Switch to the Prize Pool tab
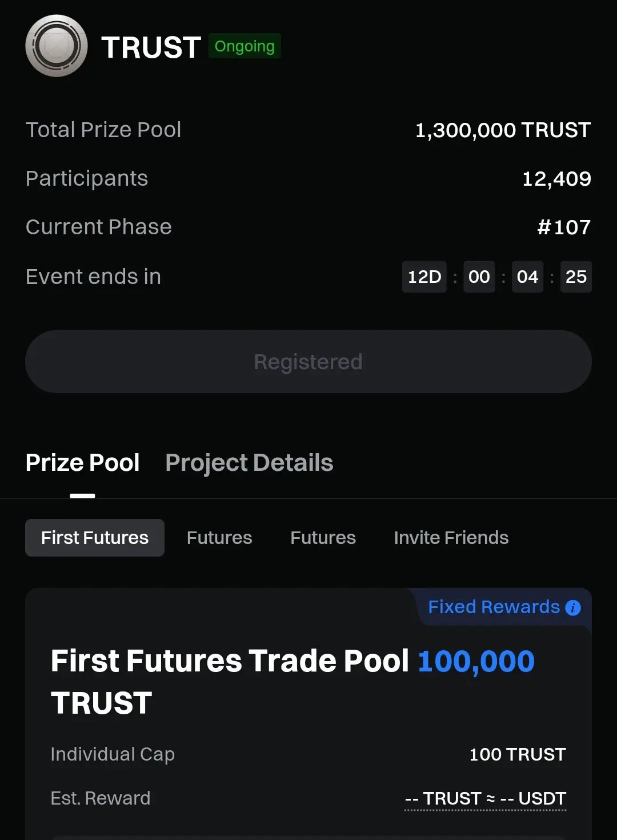The height and width of the screenshot is (840, 617). [x=83, y=463]
